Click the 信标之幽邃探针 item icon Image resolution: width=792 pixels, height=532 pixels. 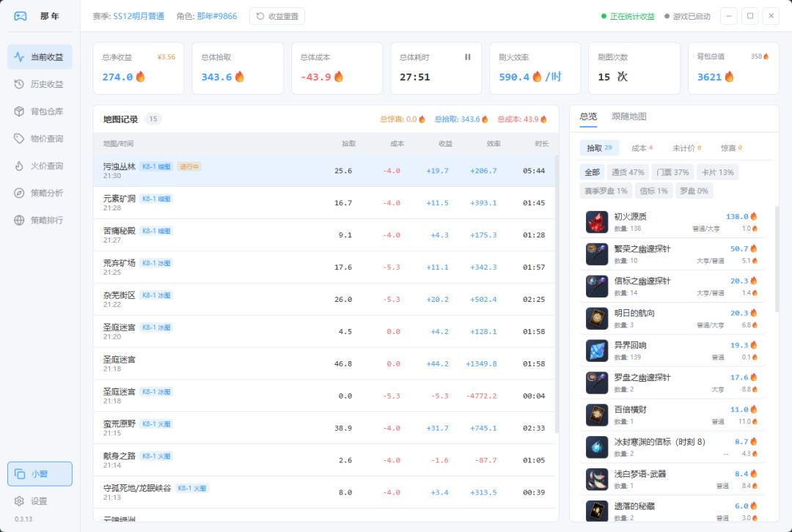pyautogui.click(x=596, y=287)
